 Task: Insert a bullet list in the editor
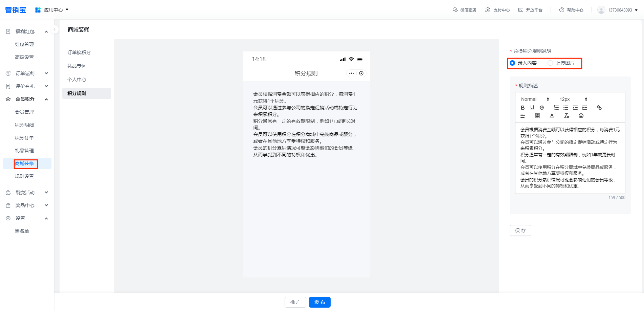(565, 108)
